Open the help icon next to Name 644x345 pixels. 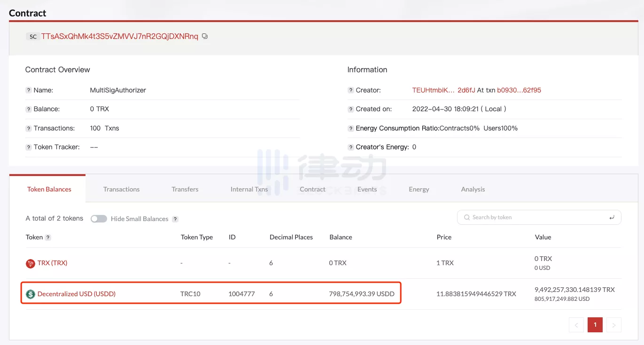click(x=29, y=90)
